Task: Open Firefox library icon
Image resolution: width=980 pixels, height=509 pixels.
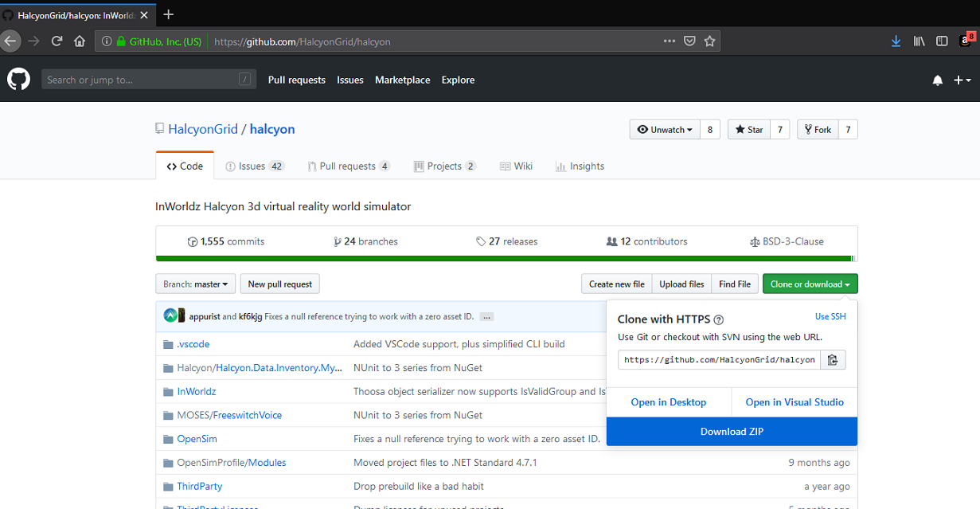Action: point(919,41)
